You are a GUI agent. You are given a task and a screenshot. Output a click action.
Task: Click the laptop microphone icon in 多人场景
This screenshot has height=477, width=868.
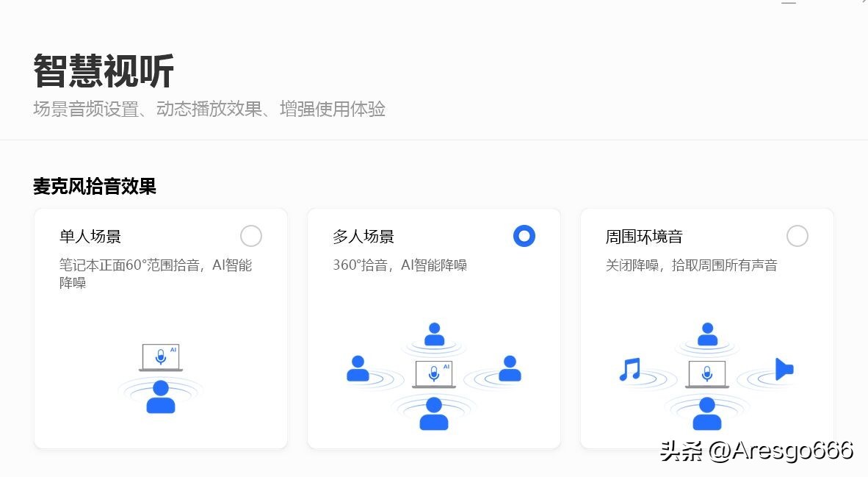pos(433,373)
